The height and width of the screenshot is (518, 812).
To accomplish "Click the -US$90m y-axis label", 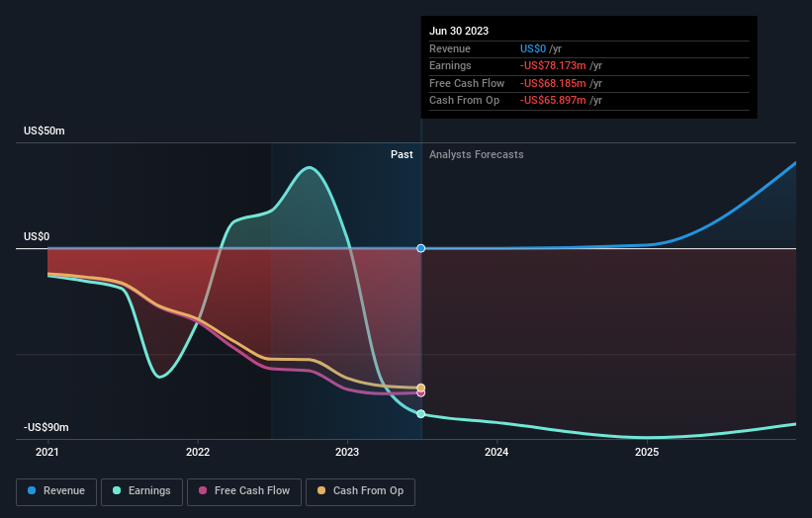I will [46, 427].
